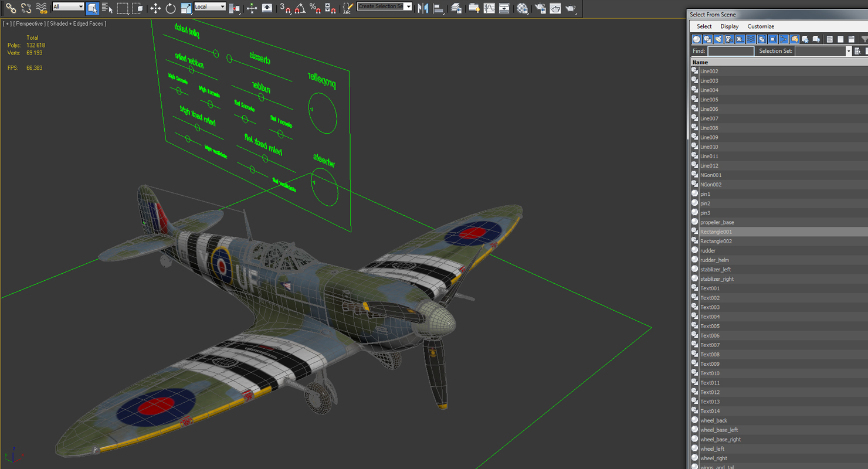Open the Material Editor
This screenshot has height=469, width=868.
(522, 8)
